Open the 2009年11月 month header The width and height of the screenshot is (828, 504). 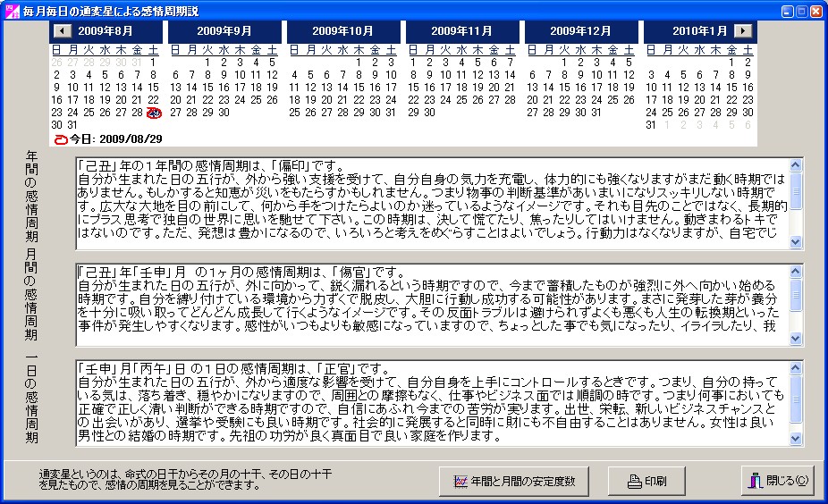462,31
